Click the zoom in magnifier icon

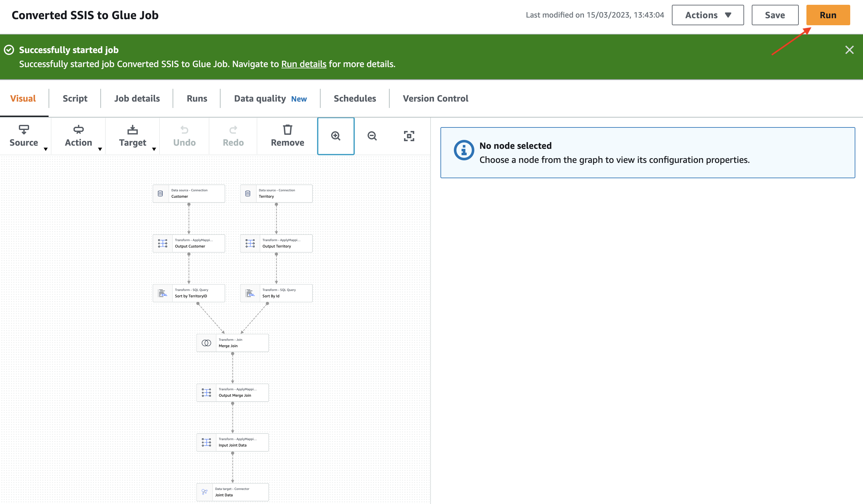(336, 136)
